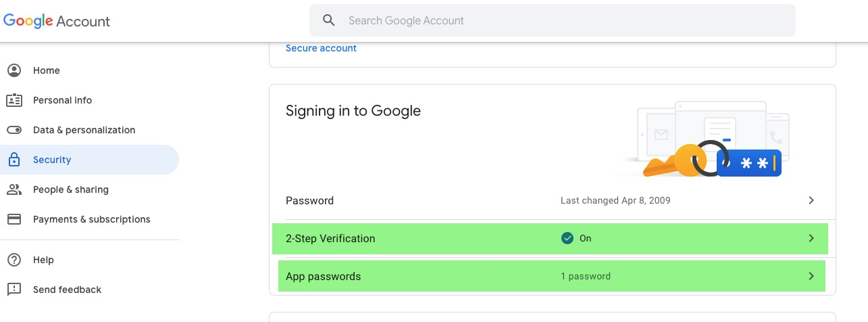Click the Security padlock icon

pos(14,160)
